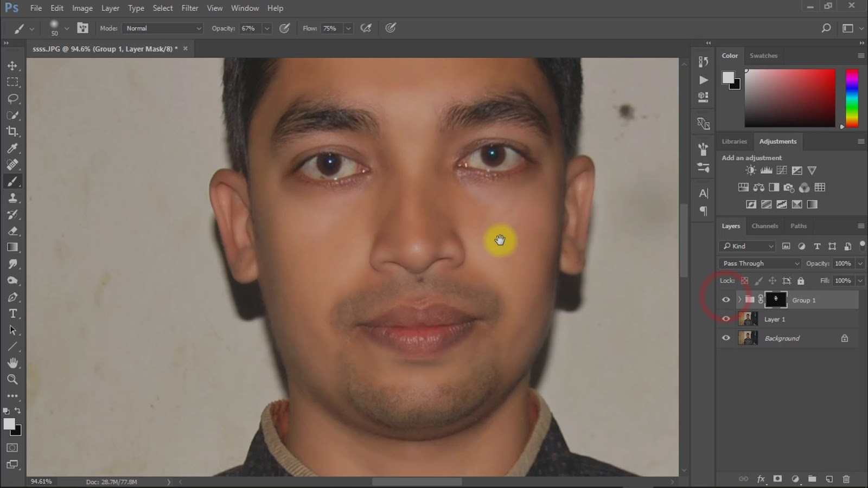This screenshot has width=868, height=488.
Task: Hide the Group 1 layer group
Action: tap(726, 300)
